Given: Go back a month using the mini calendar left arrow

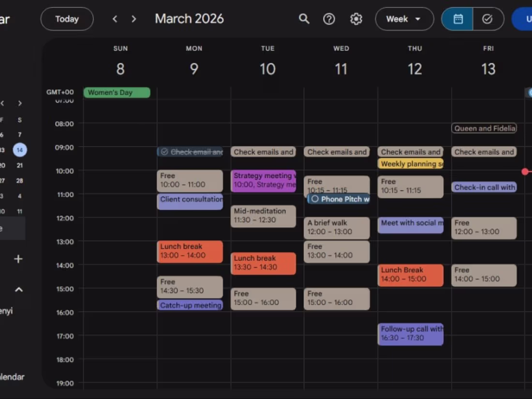Looking at the screenshot, I should tap(2, 103).
